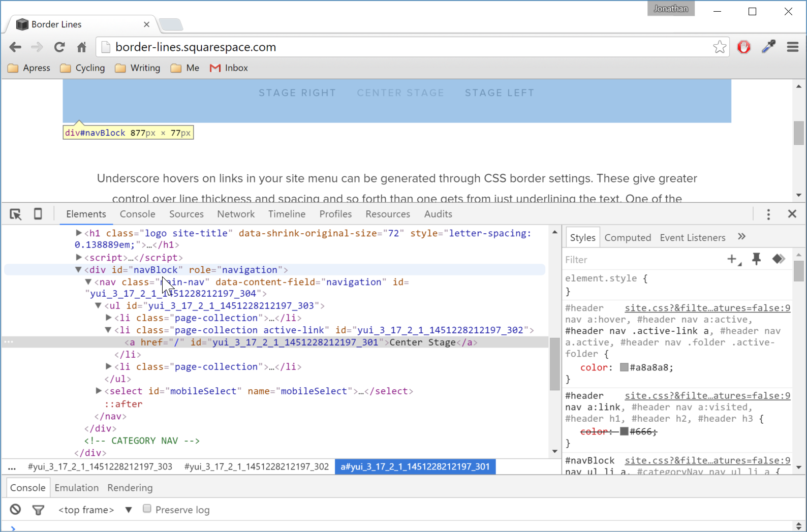Screen dimensions: 807x532
Task: Collapse the active-link li node
Action: coord(108,330)
